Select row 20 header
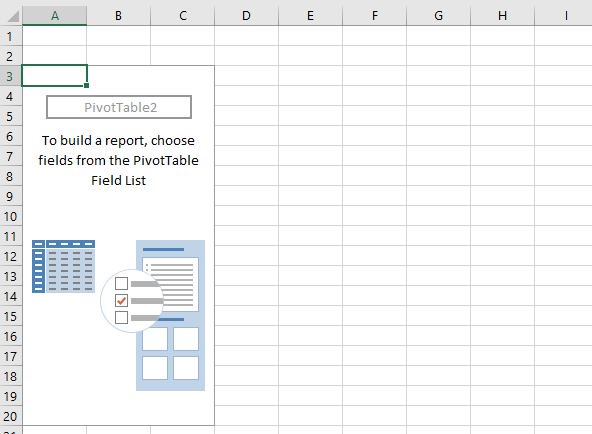 pos(11,416)
